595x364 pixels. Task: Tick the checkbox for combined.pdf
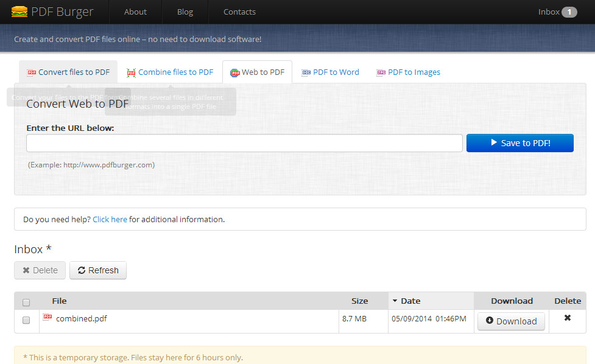pyautogui.click(x=26, y=320)
